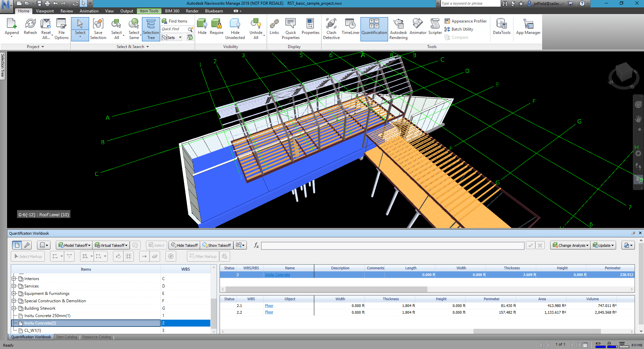Toggle item view in Quantification Workbook

(x=17, y=245)
